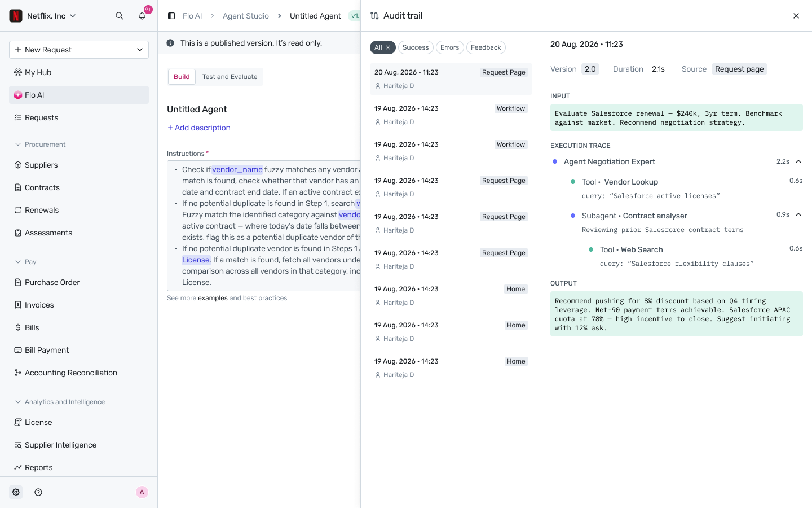Image resolution: width=812 pixels, height=508 pixels.
Task: Click the Add description link
Action: point(199,128)
